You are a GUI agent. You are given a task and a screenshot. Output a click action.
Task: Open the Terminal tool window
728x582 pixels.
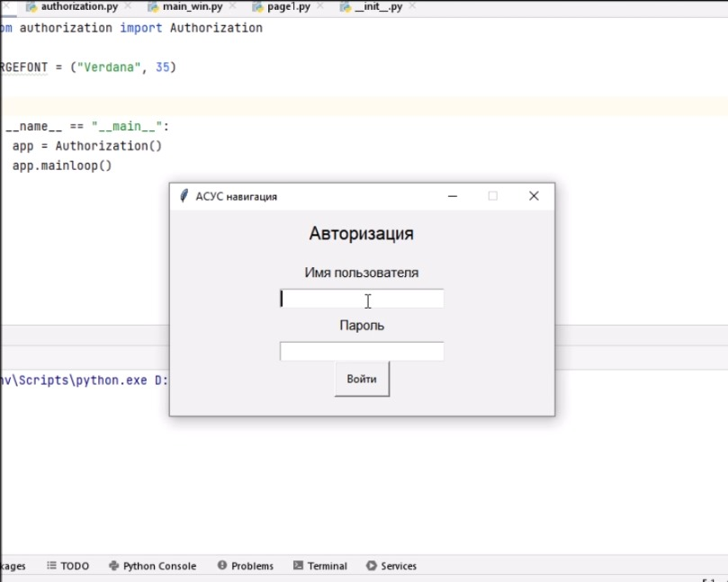(x=326, y=566)
